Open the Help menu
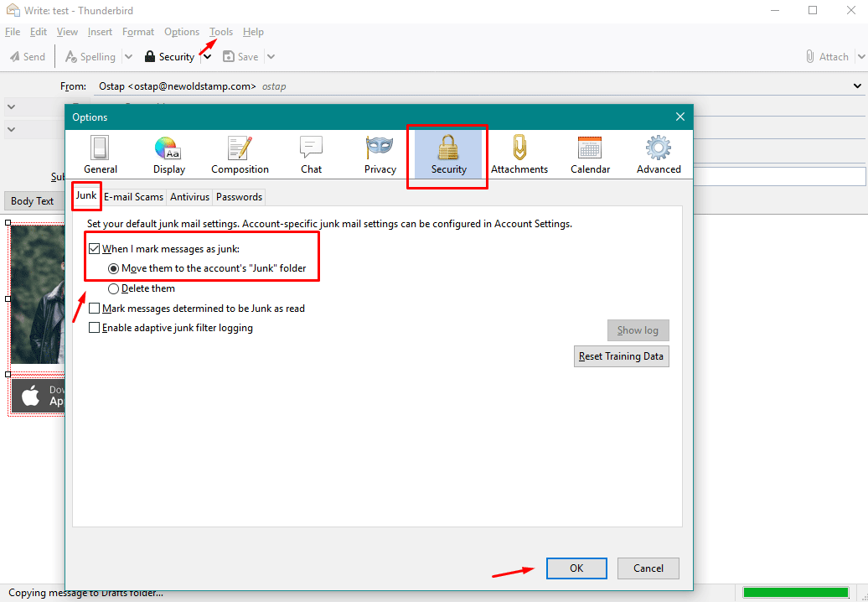The height and width of the screenshot is (602, 868). 253,32
